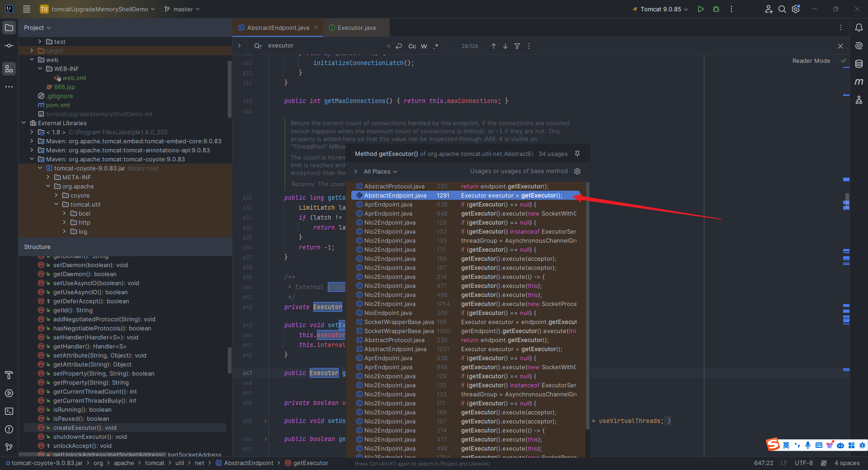
Task: Select SocketWrapperBase.java line 168 first usage
Action: [466, 322]
